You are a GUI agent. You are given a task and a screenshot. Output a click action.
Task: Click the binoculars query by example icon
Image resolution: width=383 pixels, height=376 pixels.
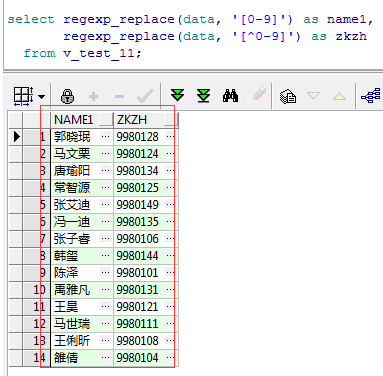click(x=230, y=96)
